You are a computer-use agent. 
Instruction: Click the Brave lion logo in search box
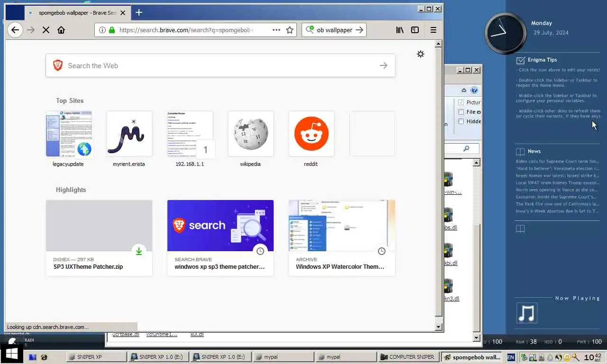(58, 65)
